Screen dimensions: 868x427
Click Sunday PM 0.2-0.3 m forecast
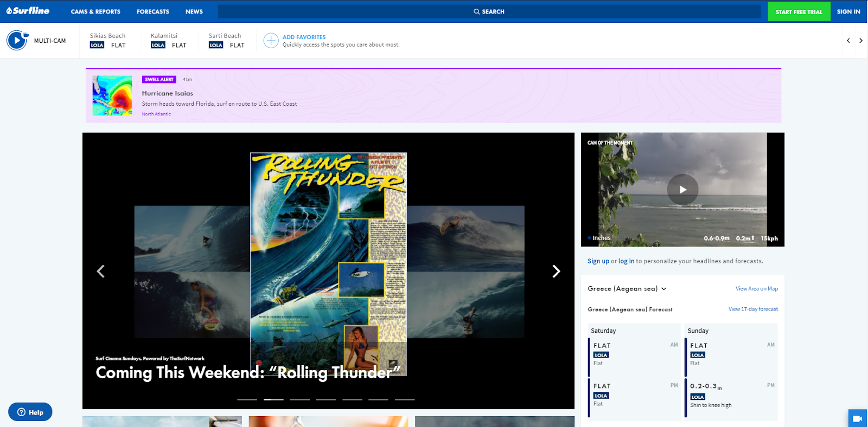tap(706, 386)
